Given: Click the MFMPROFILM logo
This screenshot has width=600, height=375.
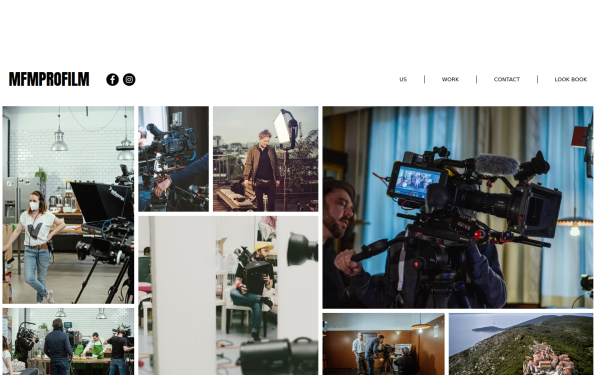Looking at the screenshot, I should [49, 79].
